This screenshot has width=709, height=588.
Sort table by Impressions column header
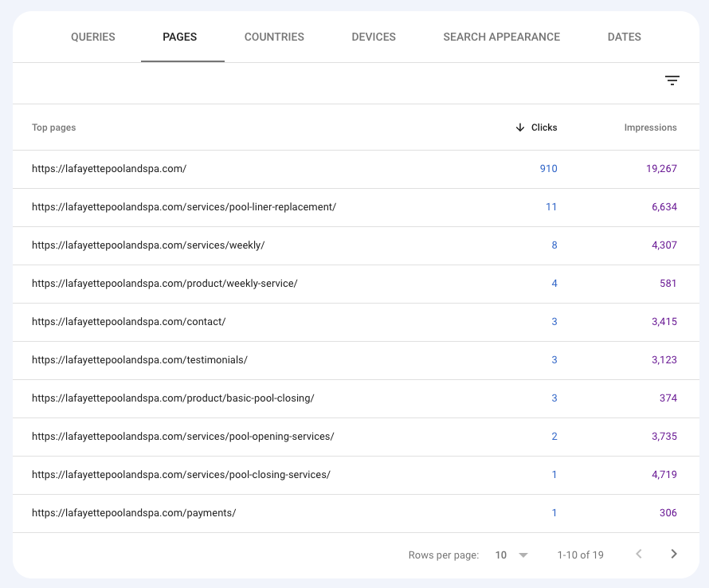(650, 127)
